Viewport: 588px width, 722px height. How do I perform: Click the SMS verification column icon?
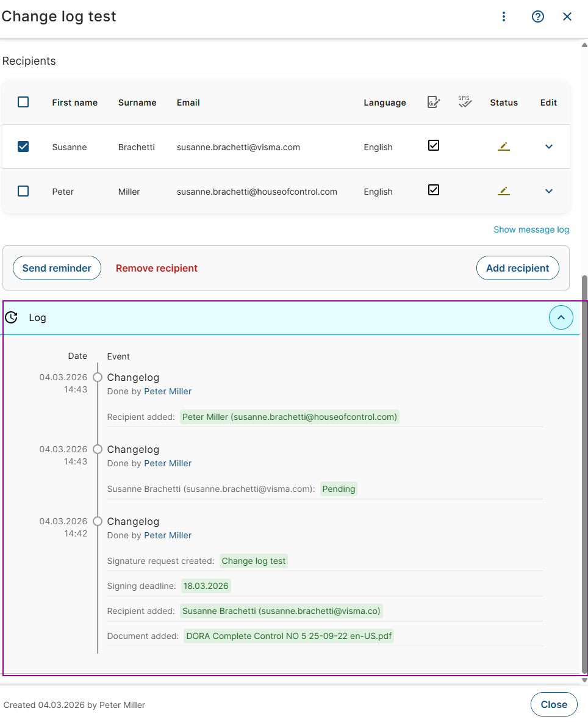465,101
